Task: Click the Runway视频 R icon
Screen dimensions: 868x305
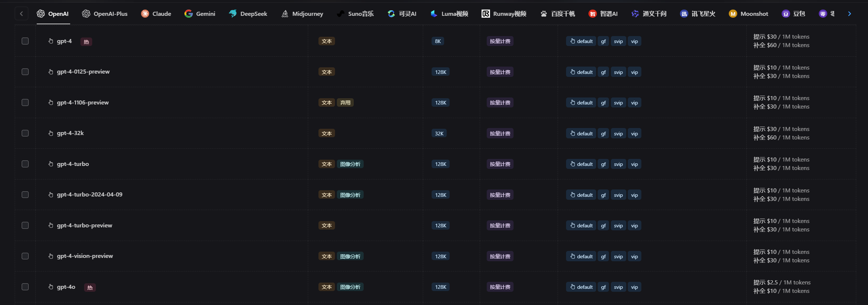Action: (x=486, y=14)
